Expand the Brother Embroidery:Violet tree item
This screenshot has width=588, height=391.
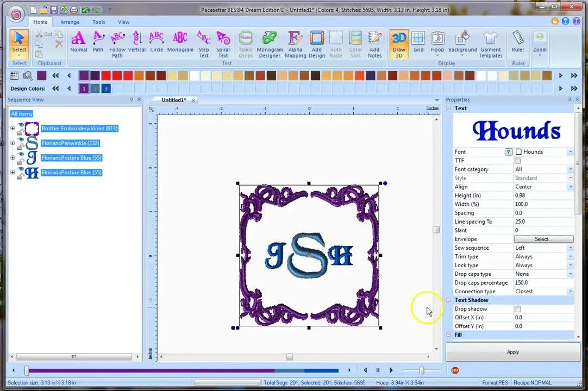tap(12, 128)
